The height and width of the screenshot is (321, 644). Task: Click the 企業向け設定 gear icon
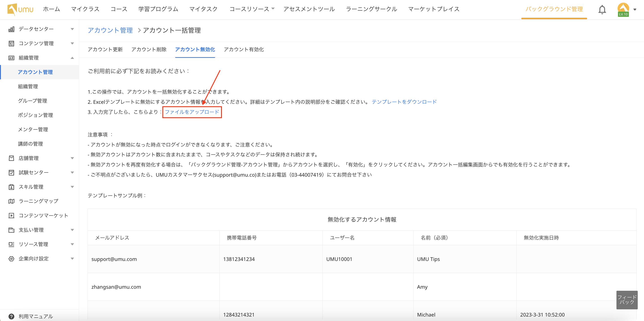coord(11,258)
